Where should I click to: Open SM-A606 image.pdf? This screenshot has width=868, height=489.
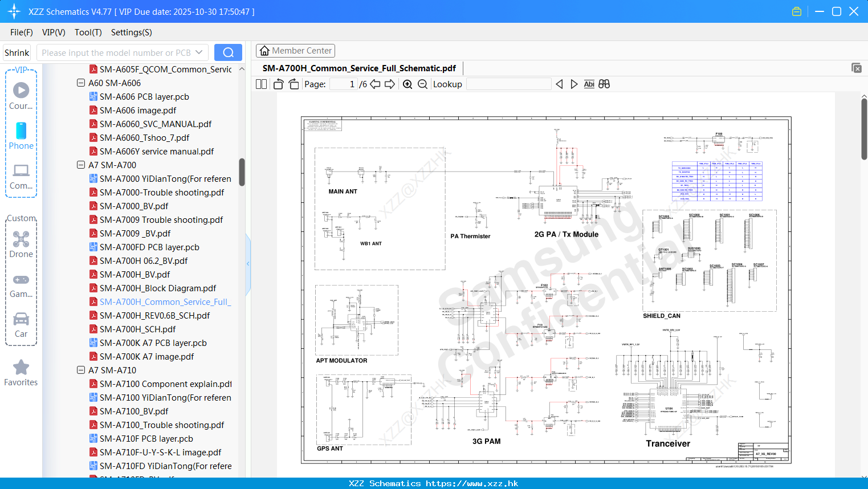pos(138,110)
